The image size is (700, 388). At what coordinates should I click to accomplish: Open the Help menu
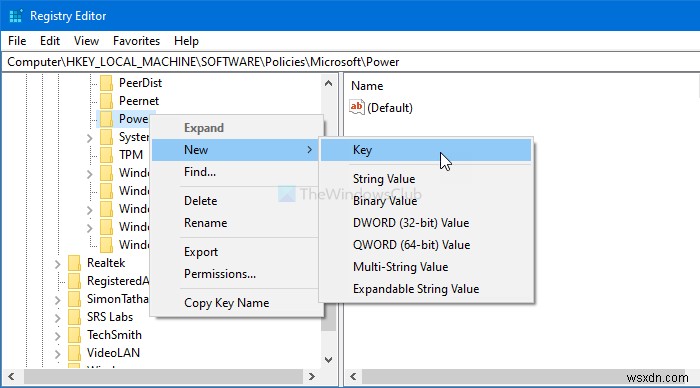click(186, 41)
